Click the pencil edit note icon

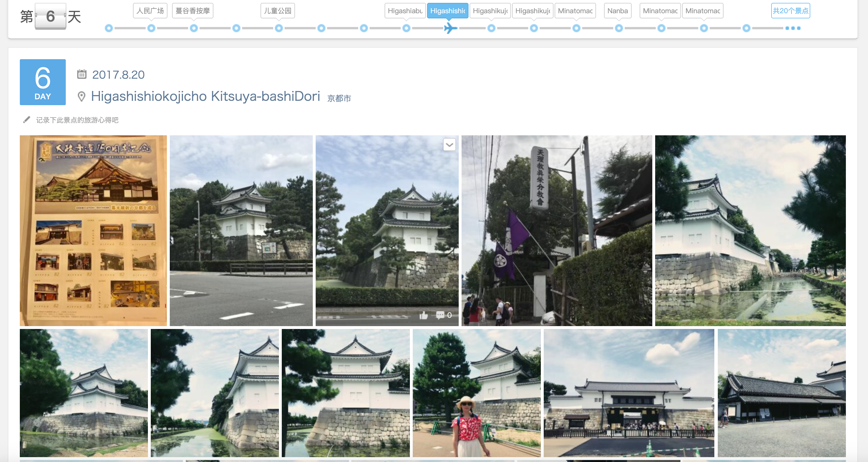pyautogui.click(x=26, y=120)
